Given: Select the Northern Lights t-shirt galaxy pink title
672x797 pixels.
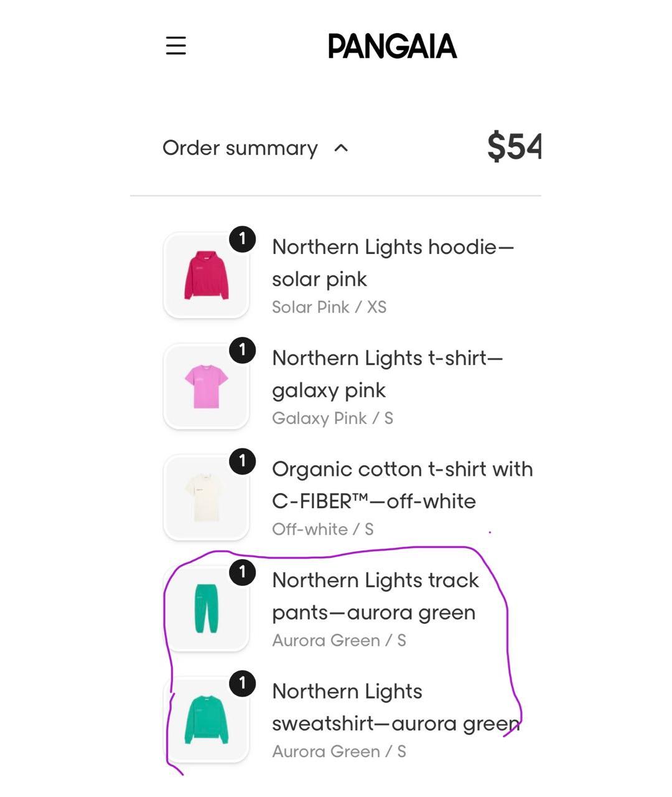Looking at the screenshot, I should [387, 374].
